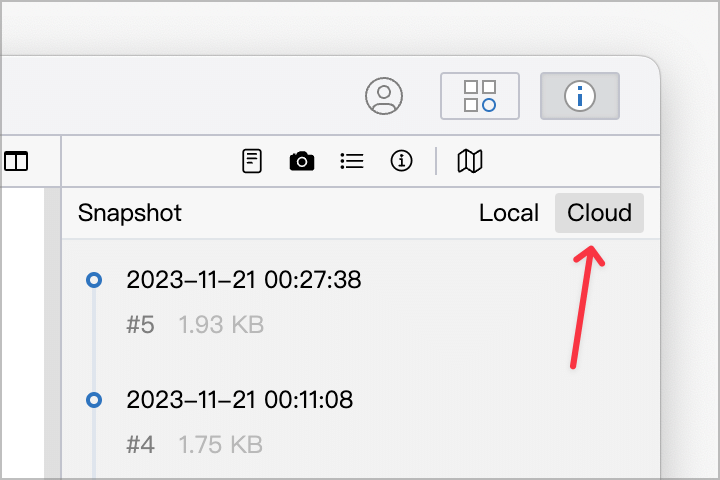
Task: Open the user account profile icon
Action: pyautogui.click(x=384, y=96)
